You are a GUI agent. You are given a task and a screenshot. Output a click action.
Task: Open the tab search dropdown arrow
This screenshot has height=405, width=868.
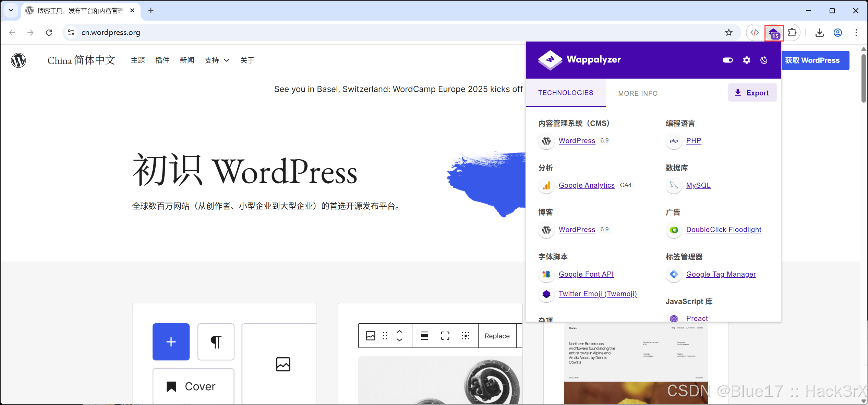[11, 10]
